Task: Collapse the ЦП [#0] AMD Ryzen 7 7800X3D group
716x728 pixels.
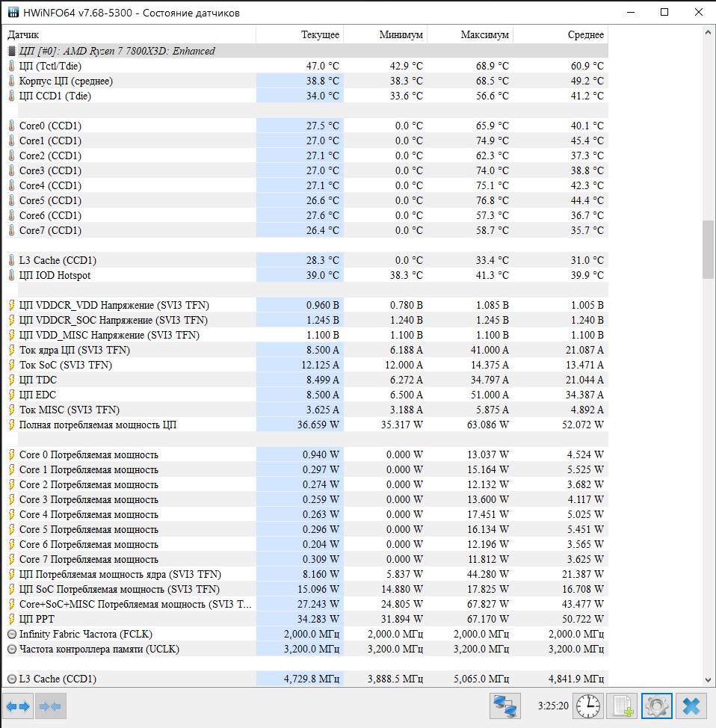Action: pyautogui.click(x=307, y=51)
